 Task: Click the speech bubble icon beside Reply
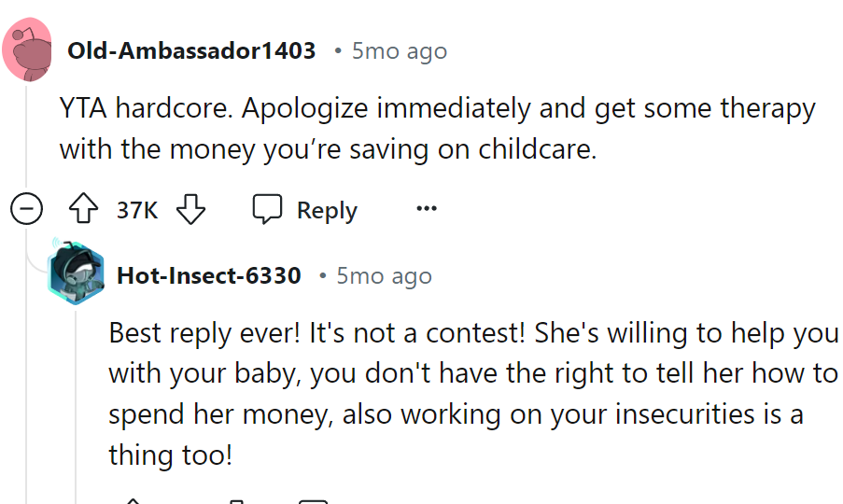[x=268, y=210]
